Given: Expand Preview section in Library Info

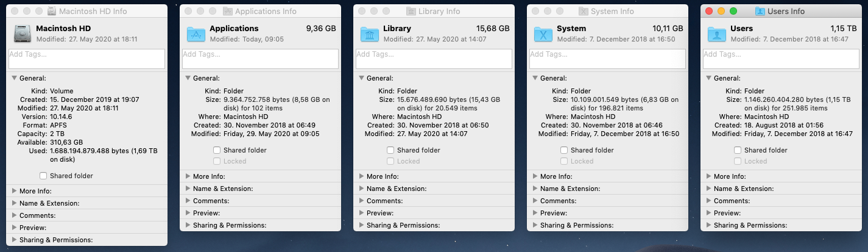Looking at the screenshot, I should 361,213.
